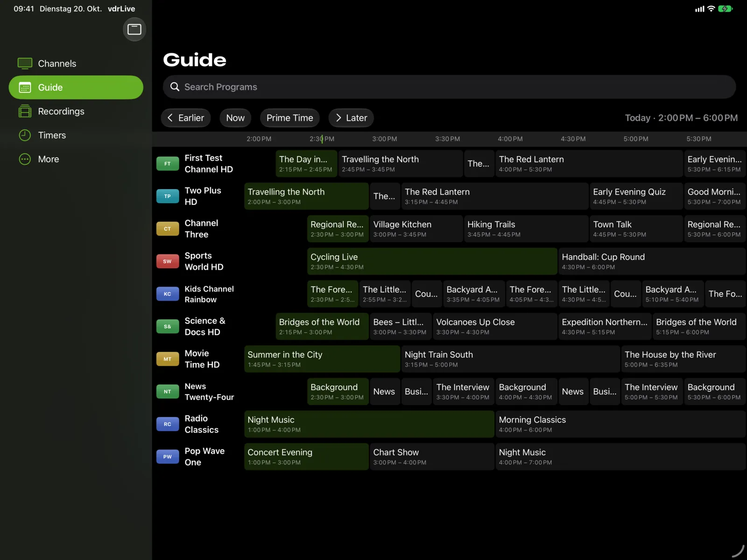Open Bridges of the World 2:15 PM program
The image size is (747, 560).
[322, 327]
